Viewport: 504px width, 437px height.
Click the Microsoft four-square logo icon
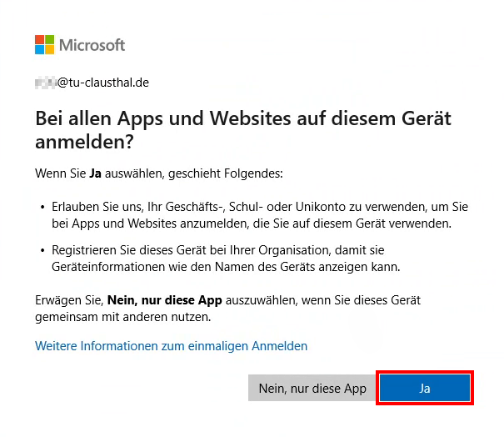pos(45,45)
